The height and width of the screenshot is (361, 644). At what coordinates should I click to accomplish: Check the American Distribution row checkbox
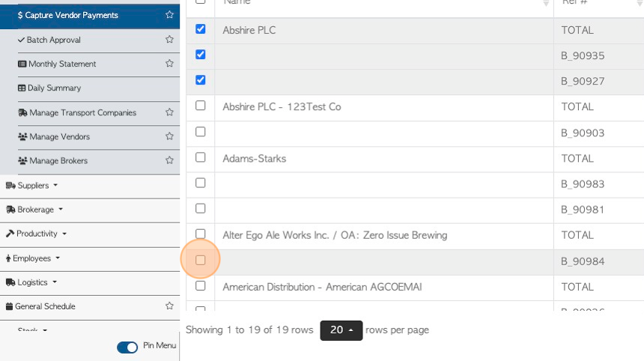coord(201,285)
